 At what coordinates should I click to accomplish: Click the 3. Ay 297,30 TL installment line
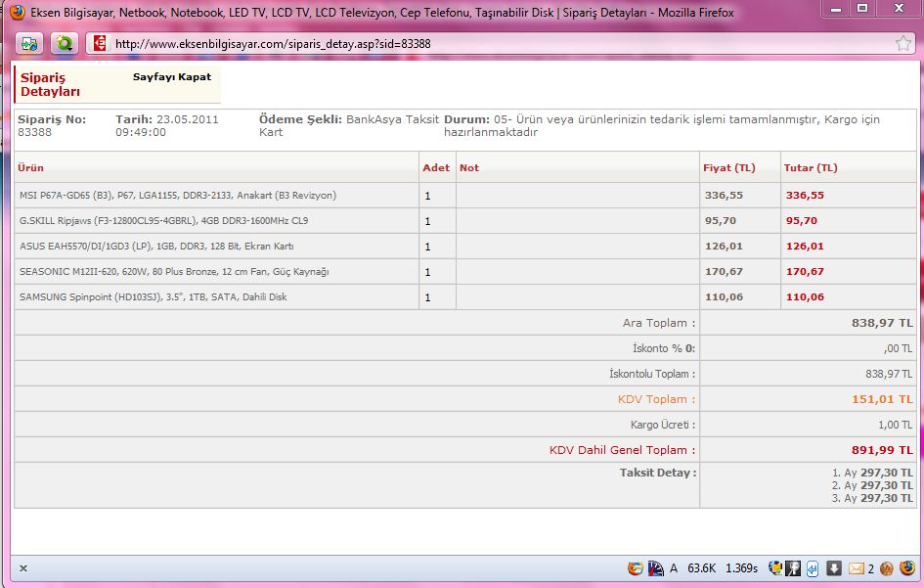coord(872,498)
